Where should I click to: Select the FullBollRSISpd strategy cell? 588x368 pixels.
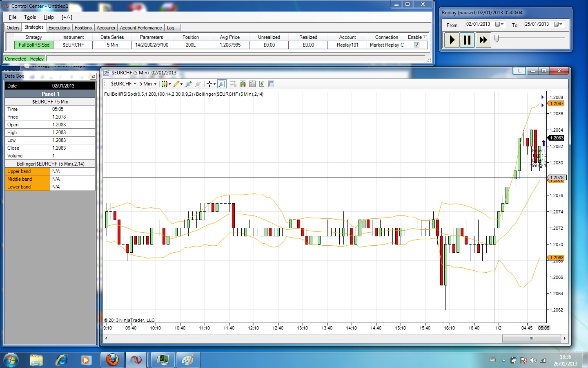click(34, 45)
